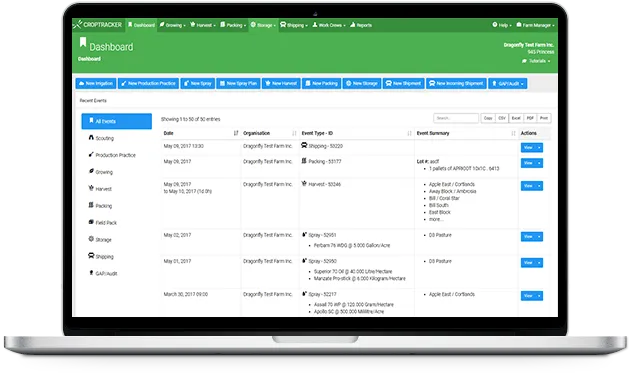The image size is (632, 378).
Task: Click the New Shipment button
Action: [x=403, y=83]
